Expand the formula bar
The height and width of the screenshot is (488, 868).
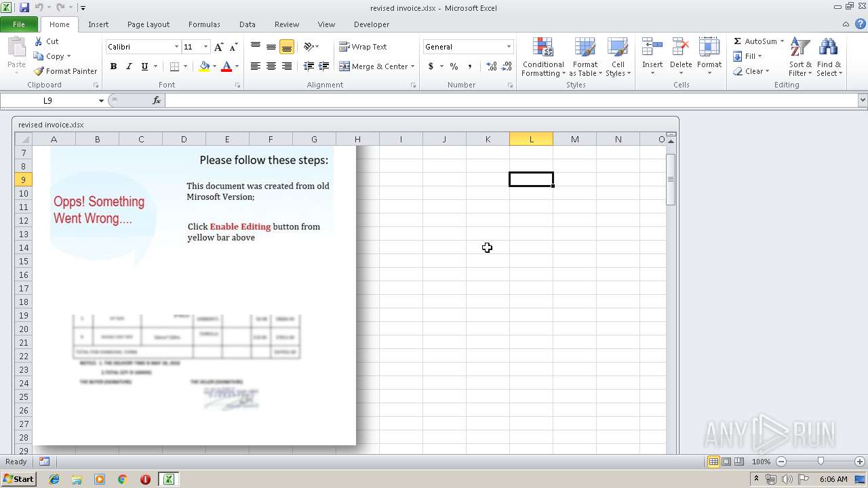pyautogui.click(x=863, y=100)
